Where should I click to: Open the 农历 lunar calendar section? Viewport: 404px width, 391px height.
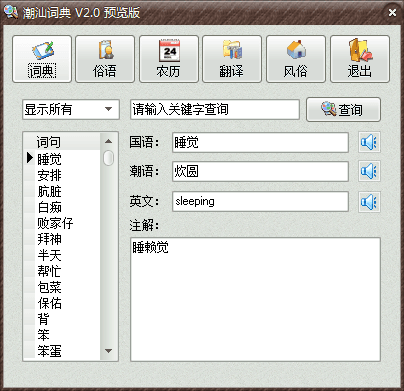(169, 59)
